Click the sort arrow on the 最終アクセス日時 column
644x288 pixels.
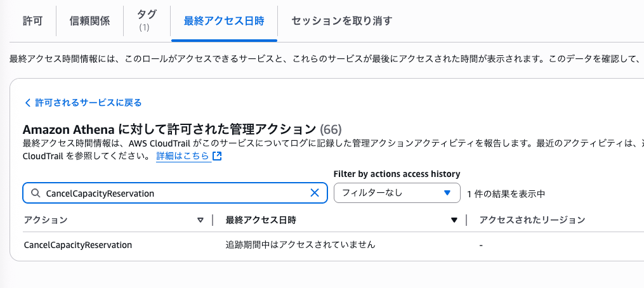coord(454,220)
